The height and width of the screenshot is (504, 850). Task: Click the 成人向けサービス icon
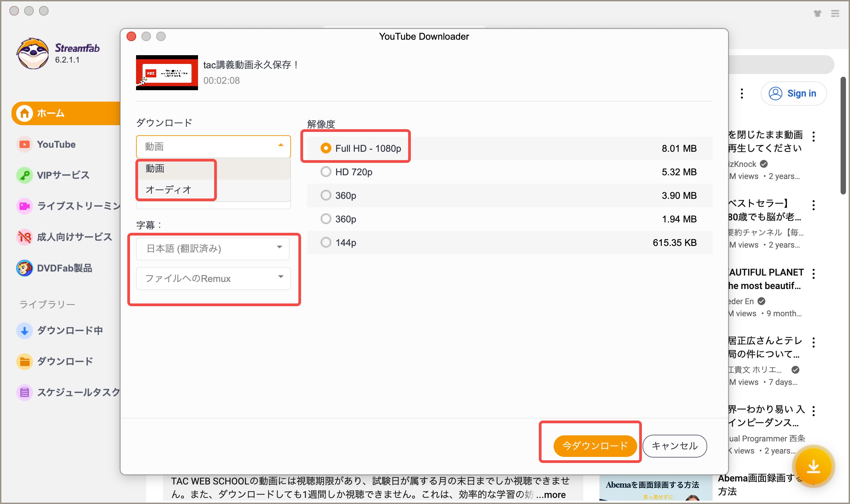point(24,237)
